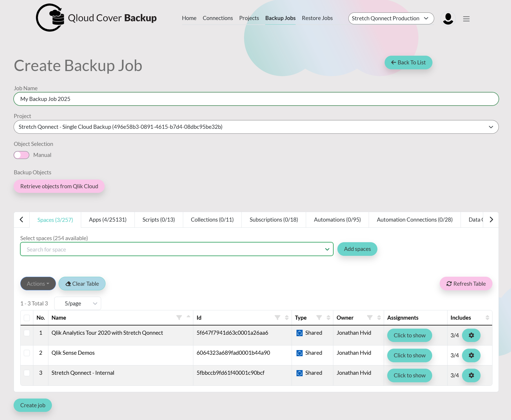Image resolution: width=511 pixels, height=420 pixels.
Task: Filter the Type column
Action: point(319,318)
